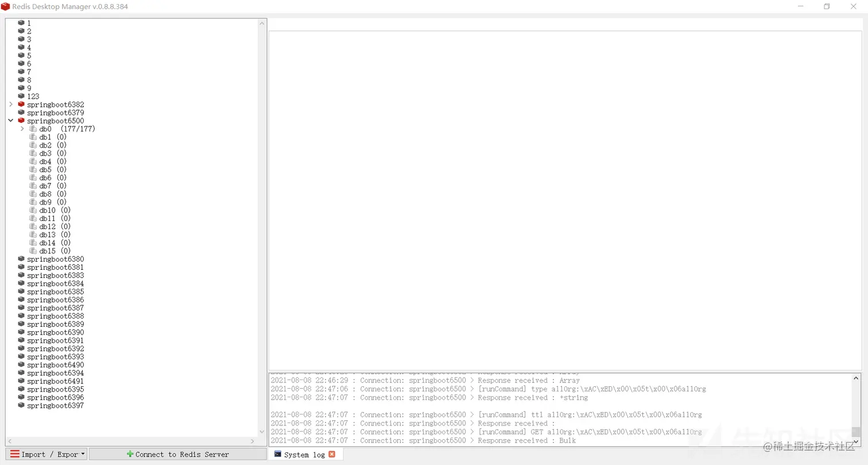The image size is (868, 465).
Task: Click the system log scroll-down arrow
Action: tap(856, 441)
